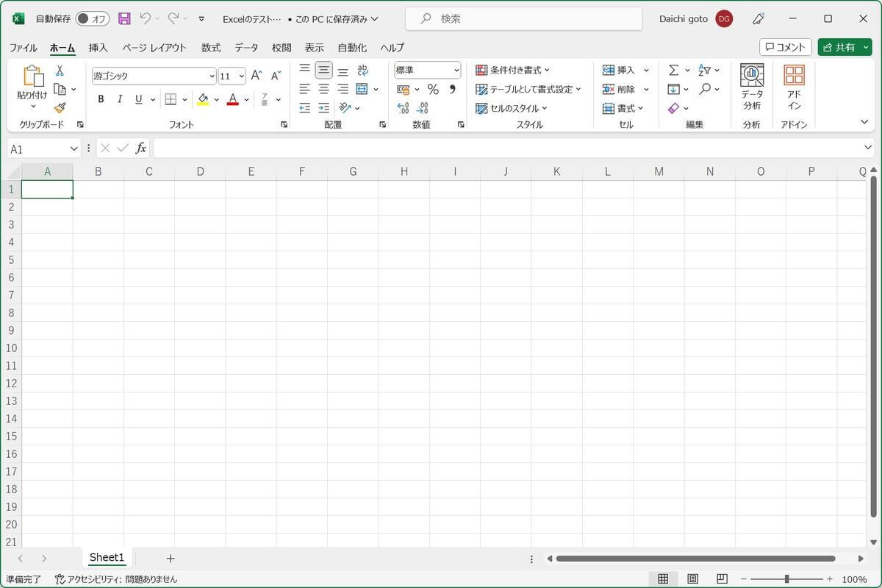Click the Cut scissors icon

60,71
